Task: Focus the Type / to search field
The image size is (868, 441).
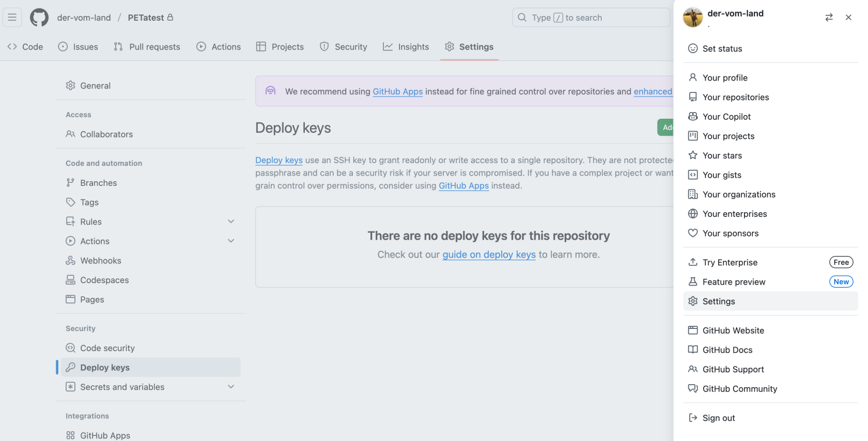Action: coord(591,18)
